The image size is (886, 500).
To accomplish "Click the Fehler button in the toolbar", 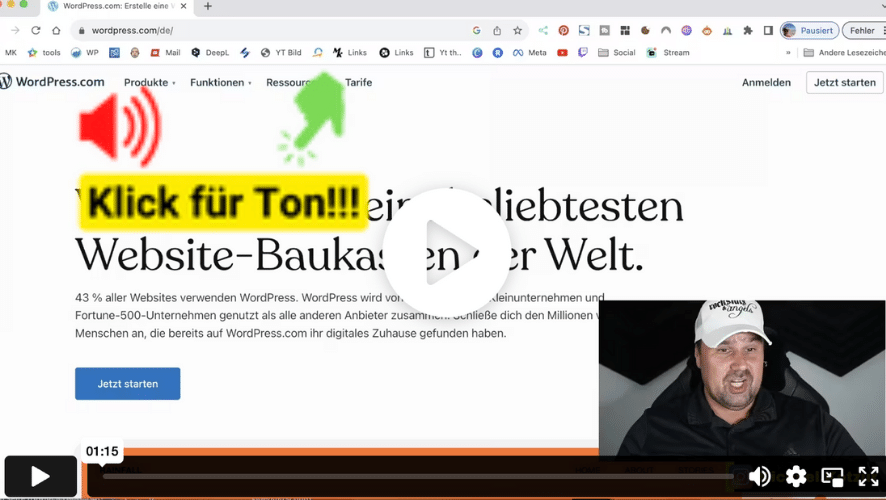I will click(862, 31).
